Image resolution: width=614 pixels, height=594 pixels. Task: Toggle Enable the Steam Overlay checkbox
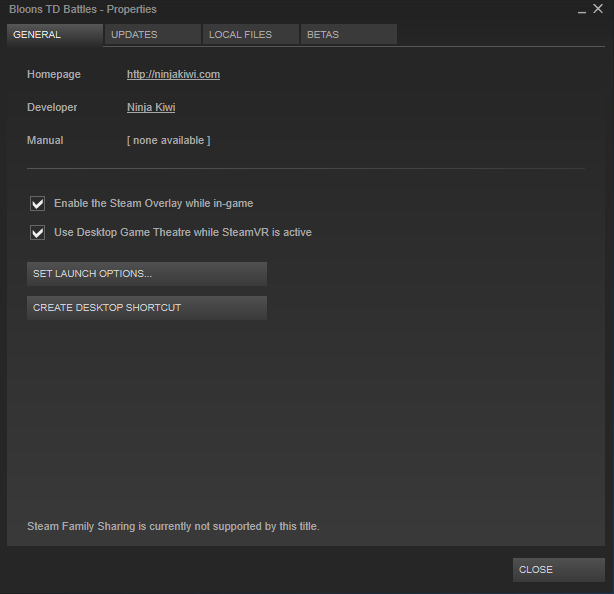(38, 204)
